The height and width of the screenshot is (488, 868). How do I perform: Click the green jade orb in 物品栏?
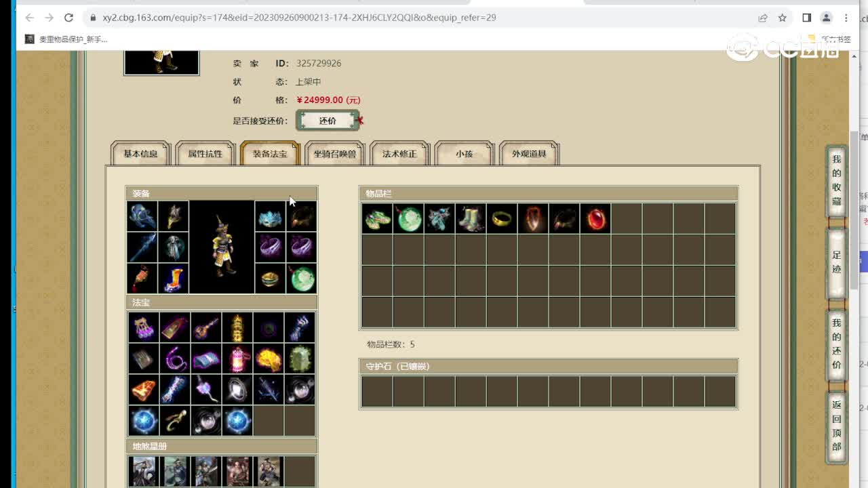coord(408,218)
